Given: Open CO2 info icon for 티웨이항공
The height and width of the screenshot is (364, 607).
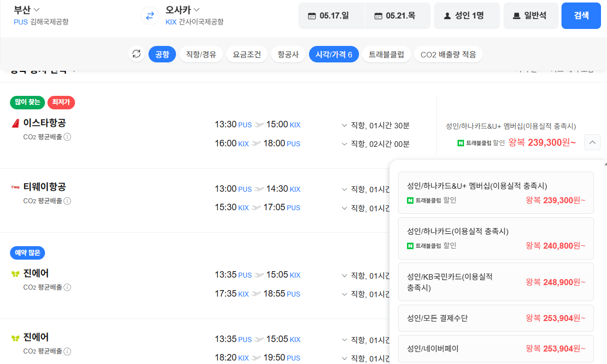Looking at the screenshot, I should coord(67,201).
